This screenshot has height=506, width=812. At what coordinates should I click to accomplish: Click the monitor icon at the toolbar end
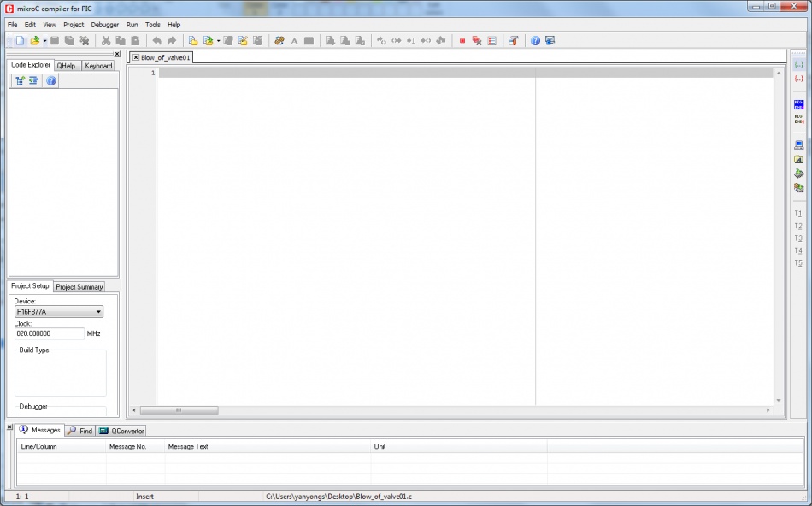click(x=550, y=40)
